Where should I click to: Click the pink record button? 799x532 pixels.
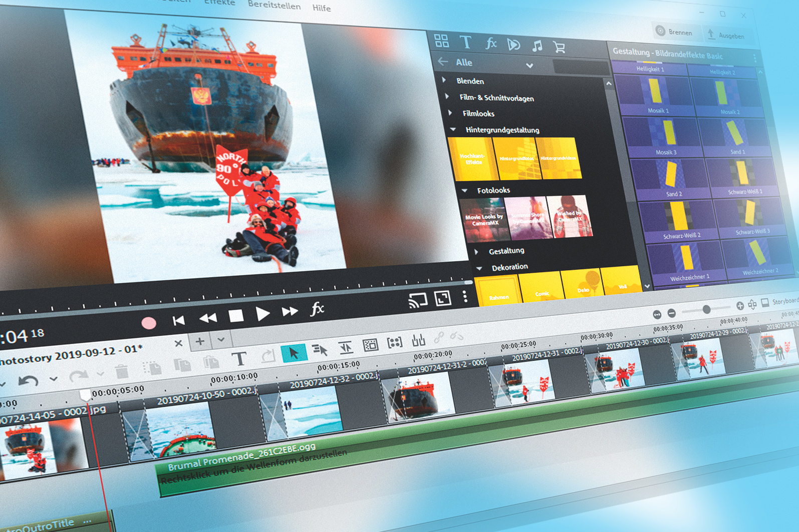[x=149, y=323]
